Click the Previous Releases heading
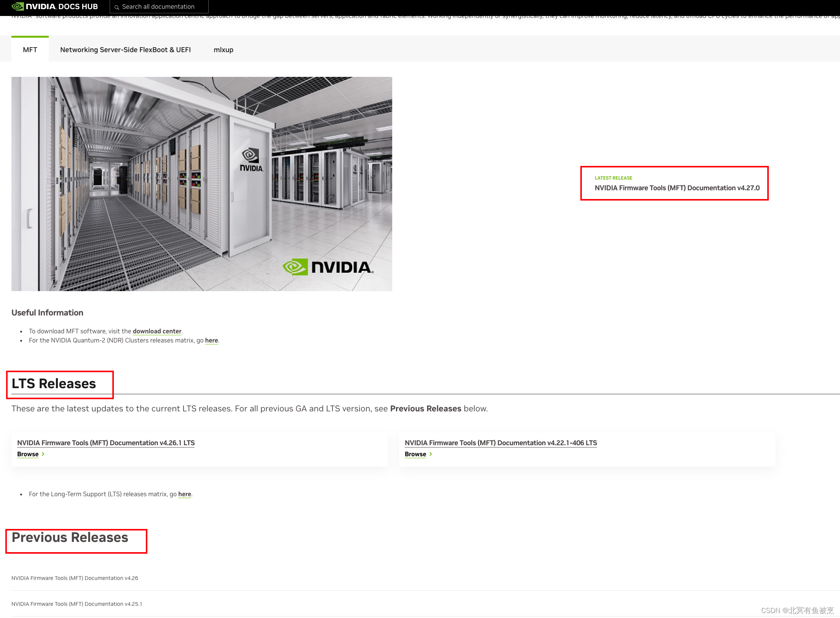This screenshot has width=840, height=618. coord(70,537)
